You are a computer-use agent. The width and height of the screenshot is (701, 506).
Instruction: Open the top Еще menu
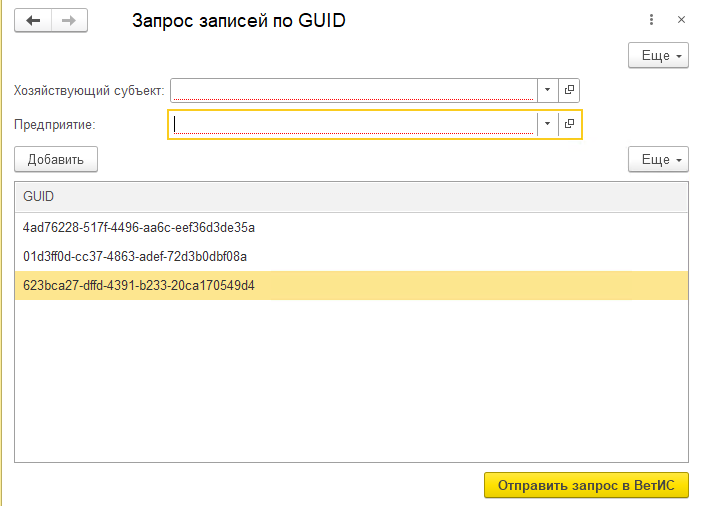(658, 56)
